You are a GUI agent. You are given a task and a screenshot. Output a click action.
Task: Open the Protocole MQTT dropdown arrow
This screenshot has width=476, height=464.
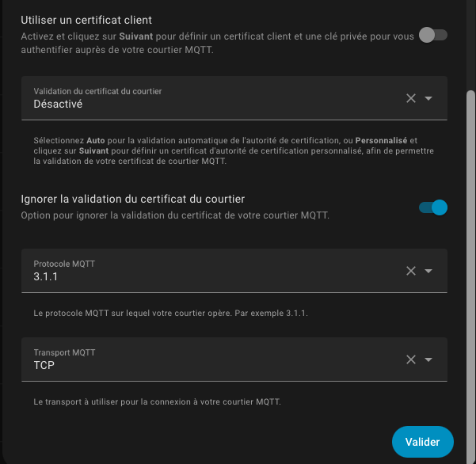pyautogui.click(x=428, y=271)
